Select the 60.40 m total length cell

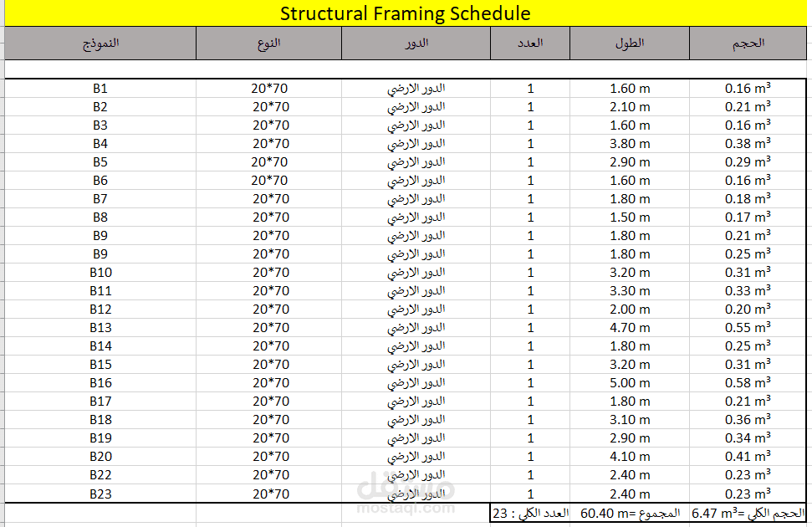point(630,513)
